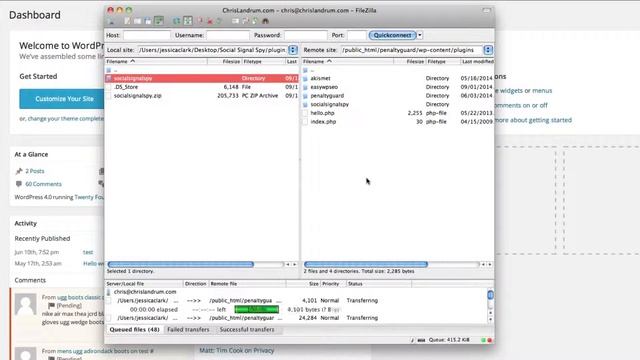
Task: Open the Site Manager from toolbar
Action: coord(110,21)
